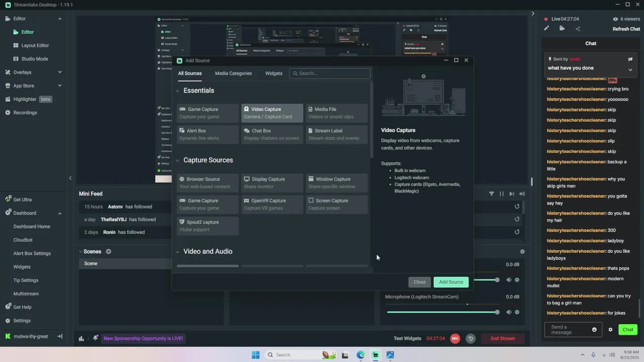Hide the pinned chat message
The image size is (644, 362).
pos(630,59)
